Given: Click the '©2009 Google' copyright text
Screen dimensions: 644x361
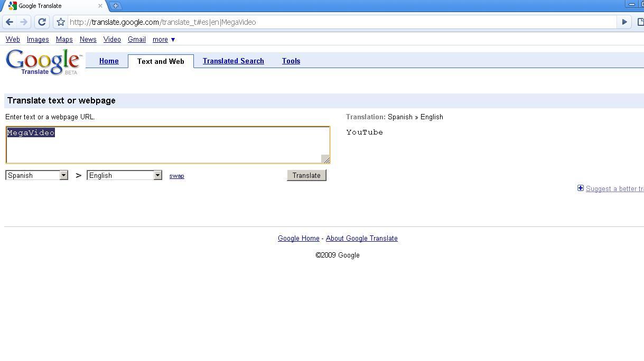Looking at the screenshot, I should [338, 255].
